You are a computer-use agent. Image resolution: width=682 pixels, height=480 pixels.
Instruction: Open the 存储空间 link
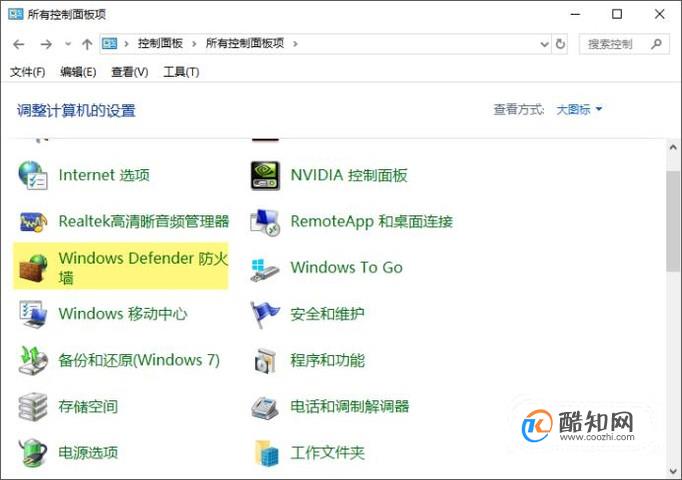[88, 407]
